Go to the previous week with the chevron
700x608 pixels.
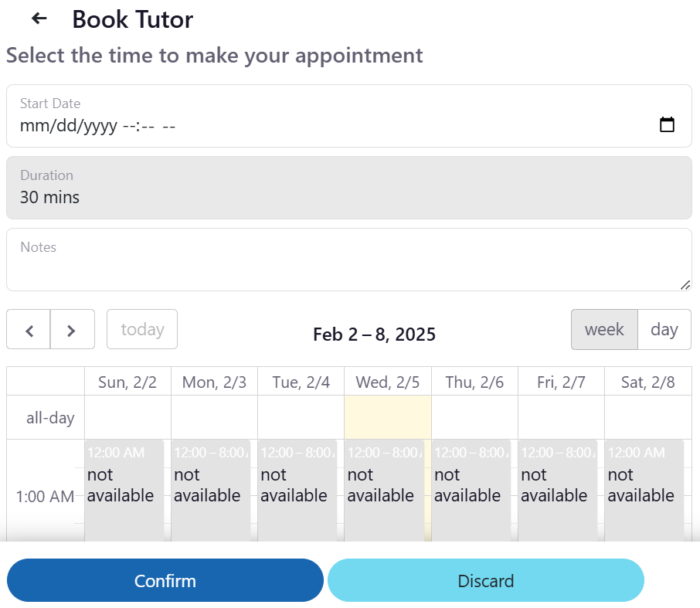(29, 329)
